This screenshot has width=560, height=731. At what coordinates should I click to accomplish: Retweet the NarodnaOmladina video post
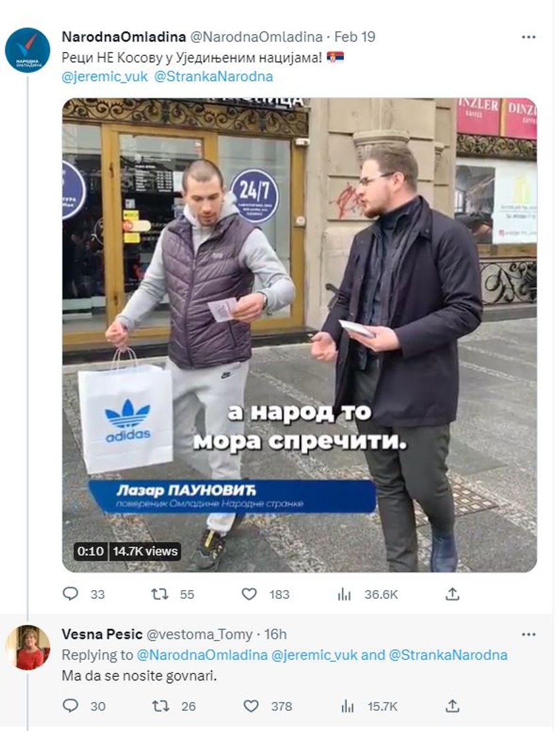pyautogui.click(x=159, y=594)
